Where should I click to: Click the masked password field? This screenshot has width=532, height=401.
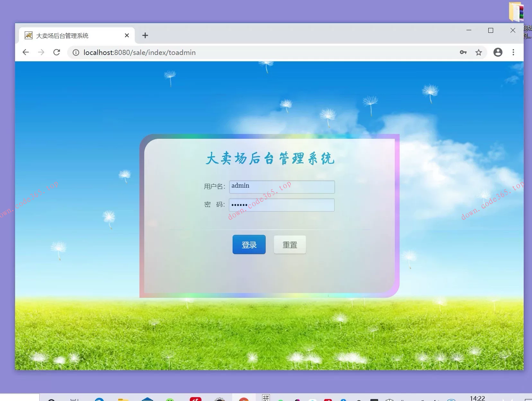(x=281, y=205)
